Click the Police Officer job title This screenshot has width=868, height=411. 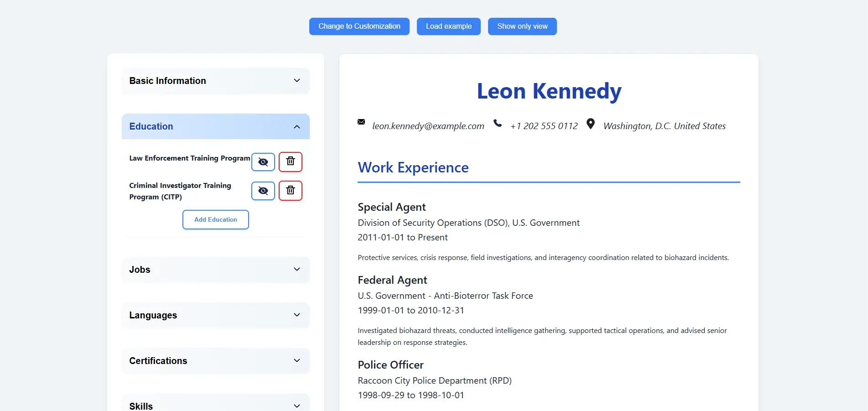[x=391, y=365]
